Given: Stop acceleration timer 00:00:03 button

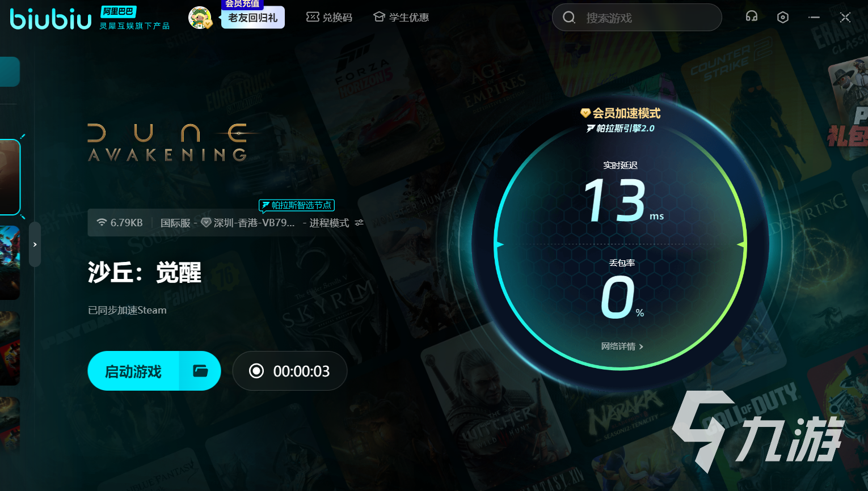Looking at the screenshot, I should [x=290, y=371].
